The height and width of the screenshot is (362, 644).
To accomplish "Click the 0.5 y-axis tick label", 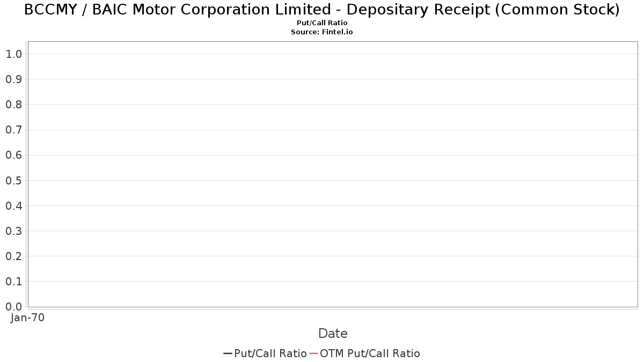I will pos(13,180).
